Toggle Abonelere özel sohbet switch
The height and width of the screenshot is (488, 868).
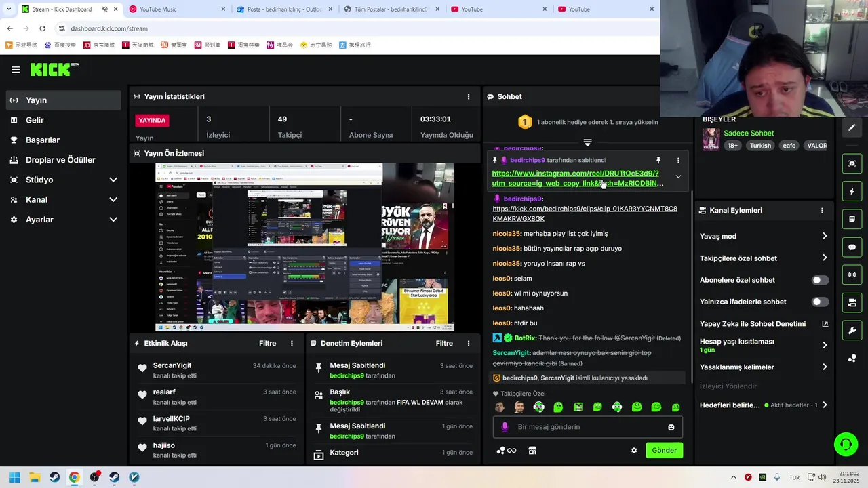click(x=820, y=280)
